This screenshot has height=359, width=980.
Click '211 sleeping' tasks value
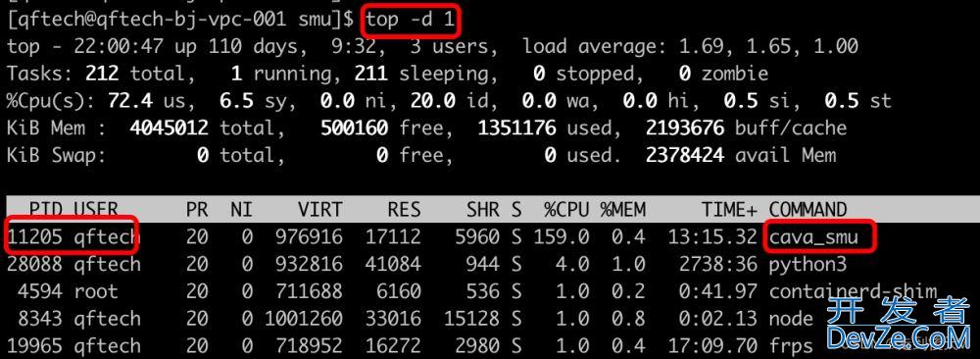[x=425, y=75]
